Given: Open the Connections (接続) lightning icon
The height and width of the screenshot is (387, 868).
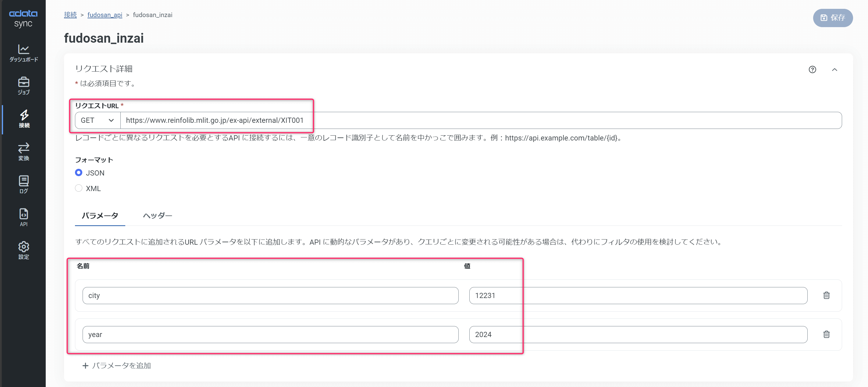Looking at the screenshot, I should (23, 119).
